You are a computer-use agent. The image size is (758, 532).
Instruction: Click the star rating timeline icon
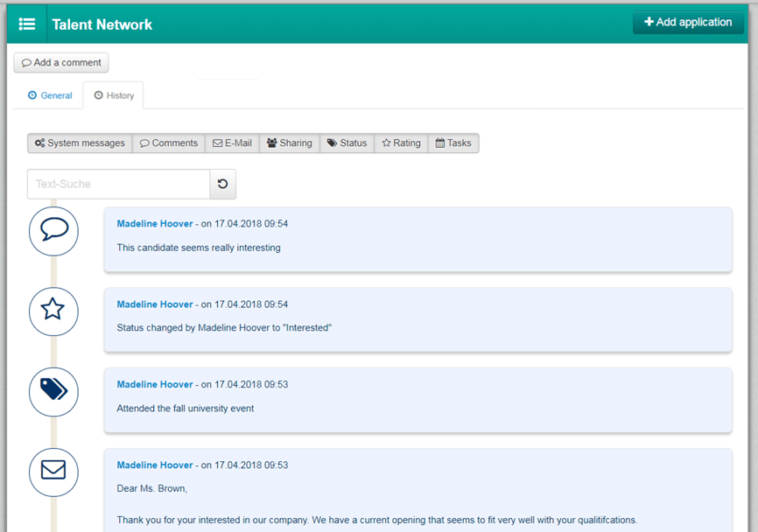coord(53,311)
